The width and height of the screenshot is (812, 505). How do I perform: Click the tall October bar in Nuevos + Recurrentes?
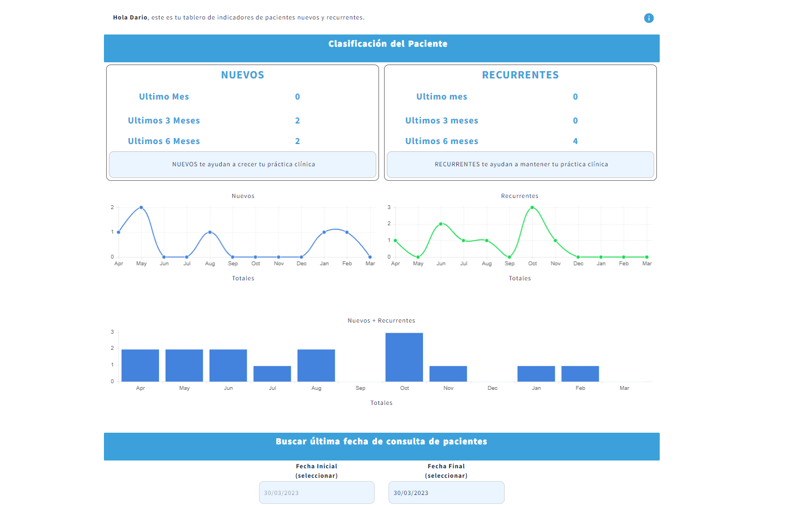point(403,356)
